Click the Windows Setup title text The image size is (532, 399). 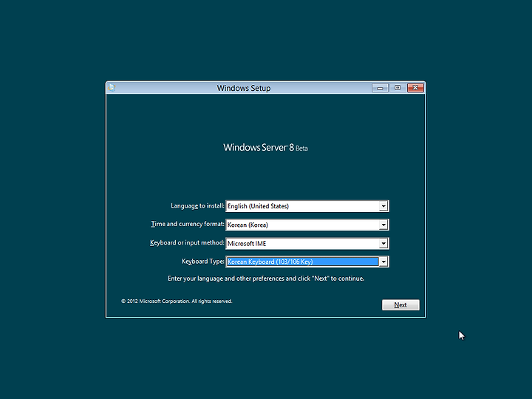244,88
